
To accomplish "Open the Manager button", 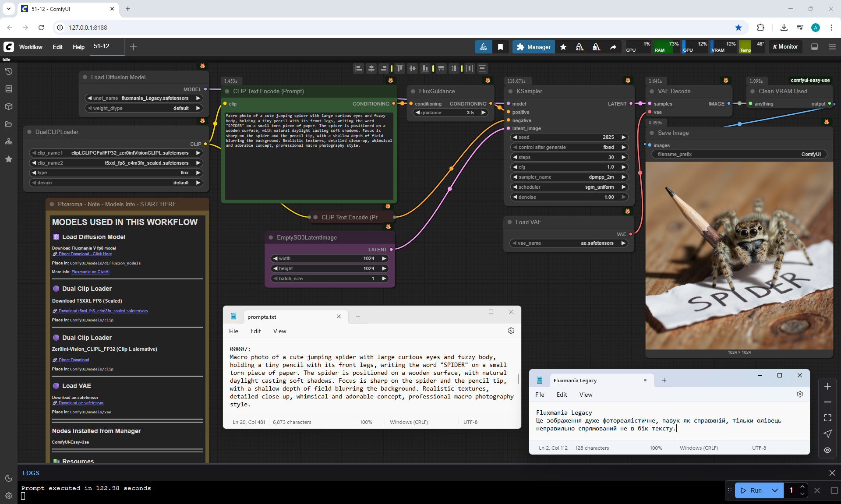I will [x=534, y=47].
